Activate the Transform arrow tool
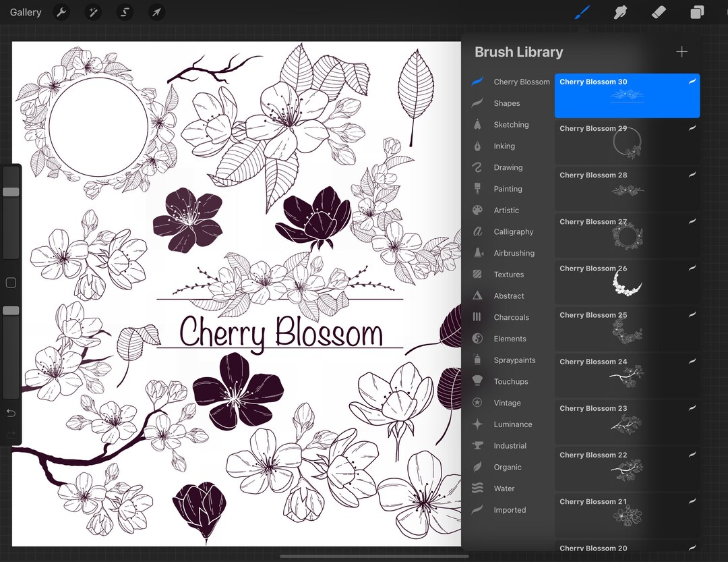This screenshot has height=562, width=728. pos(156,12)
